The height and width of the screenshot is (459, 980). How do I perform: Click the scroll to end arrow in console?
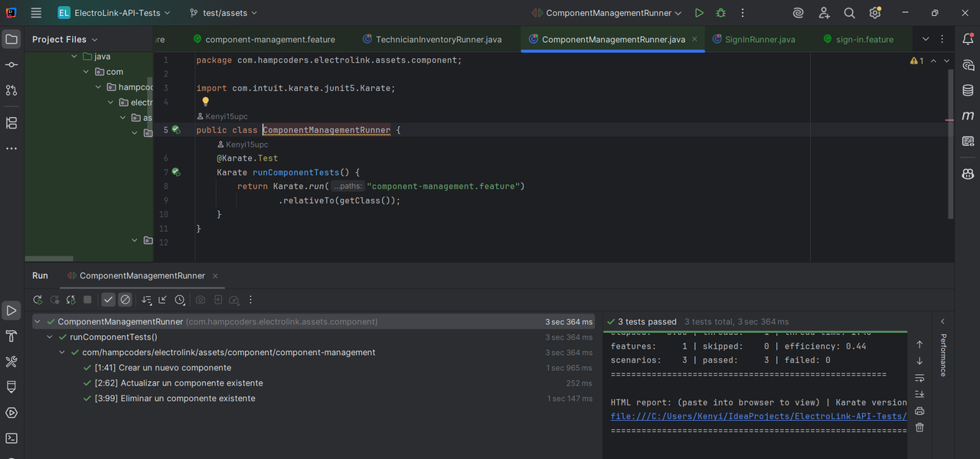click(920, 394)
